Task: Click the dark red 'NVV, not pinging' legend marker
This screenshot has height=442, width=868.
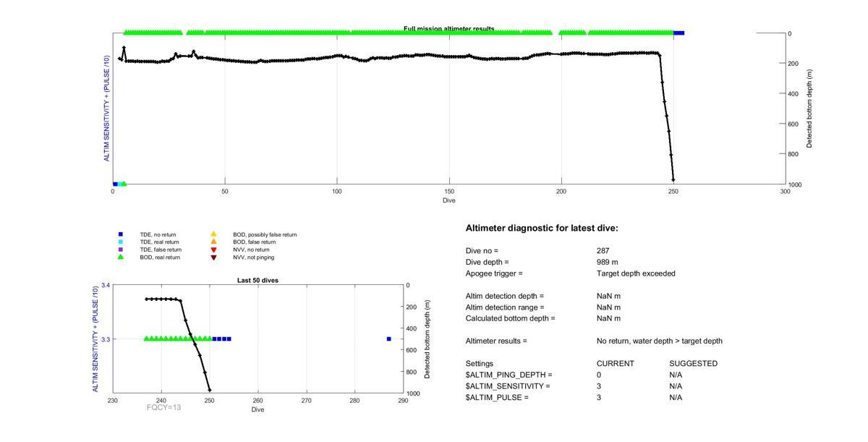Action: tap(213, 257)
